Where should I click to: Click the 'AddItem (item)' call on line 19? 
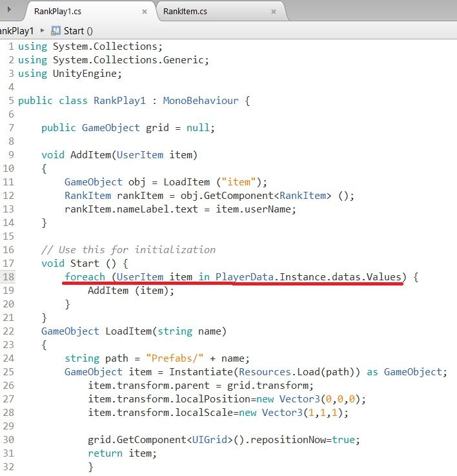[x=128, y=291]
